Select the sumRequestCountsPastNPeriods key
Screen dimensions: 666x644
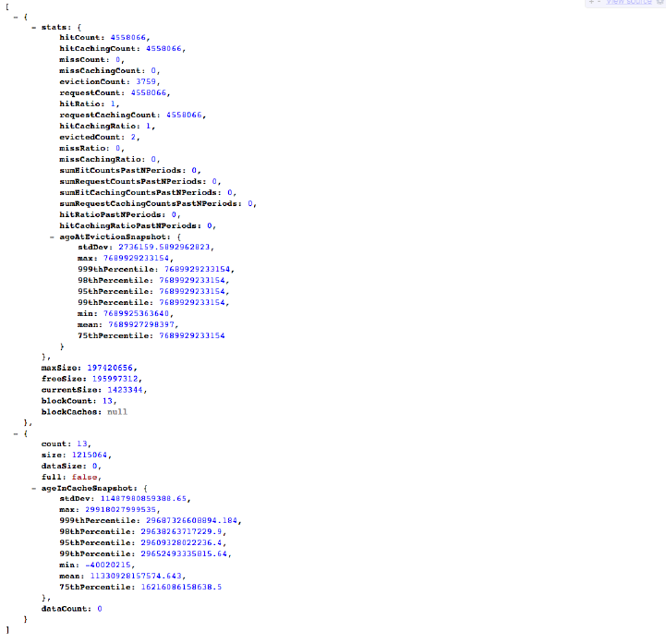pyautogui.click(x=131, y=181)
